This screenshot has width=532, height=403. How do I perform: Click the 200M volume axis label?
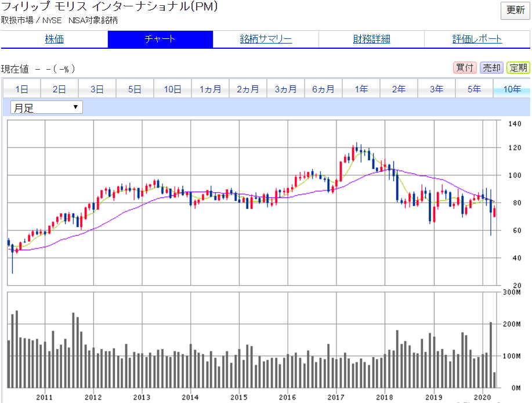coord(512,324)
